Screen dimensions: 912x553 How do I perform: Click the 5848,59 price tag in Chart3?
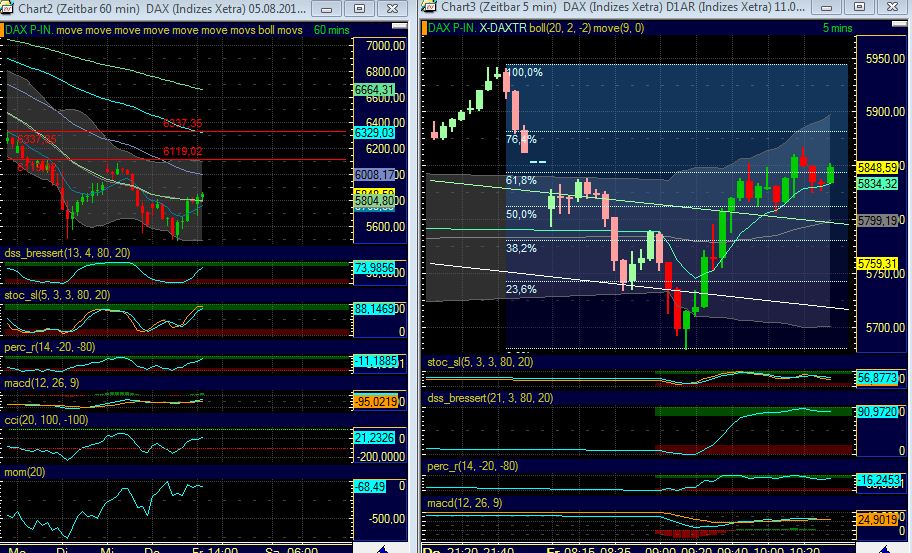pos(877,167)
